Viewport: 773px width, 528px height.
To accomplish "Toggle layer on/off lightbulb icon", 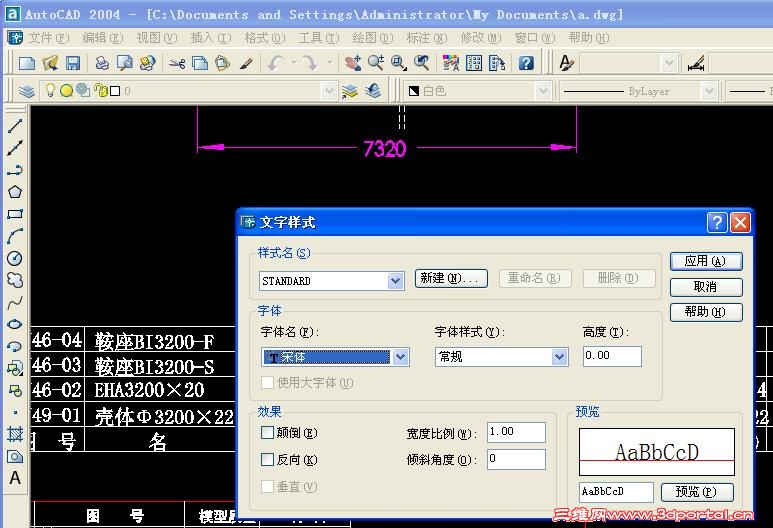I will coord(50,90).
